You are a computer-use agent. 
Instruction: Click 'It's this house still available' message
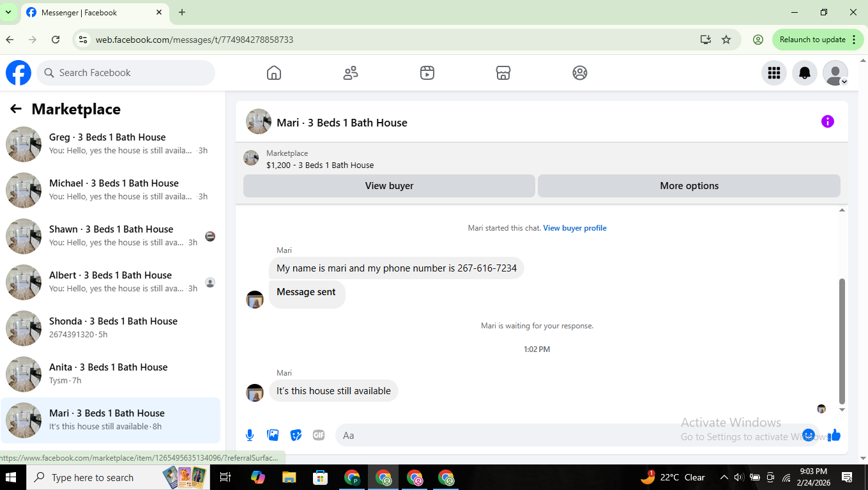click(333, 391)
